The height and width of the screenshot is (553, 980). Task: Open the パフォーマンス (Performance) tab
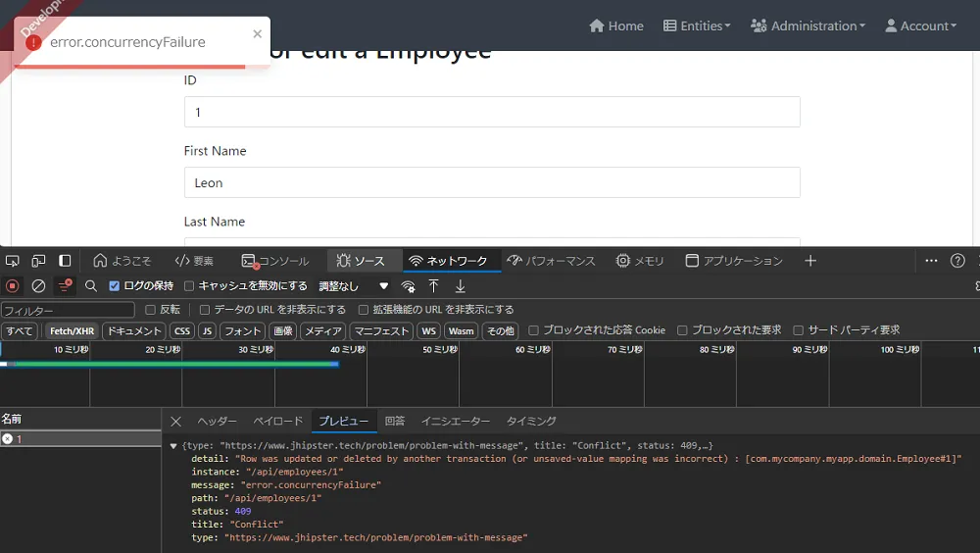551,261
